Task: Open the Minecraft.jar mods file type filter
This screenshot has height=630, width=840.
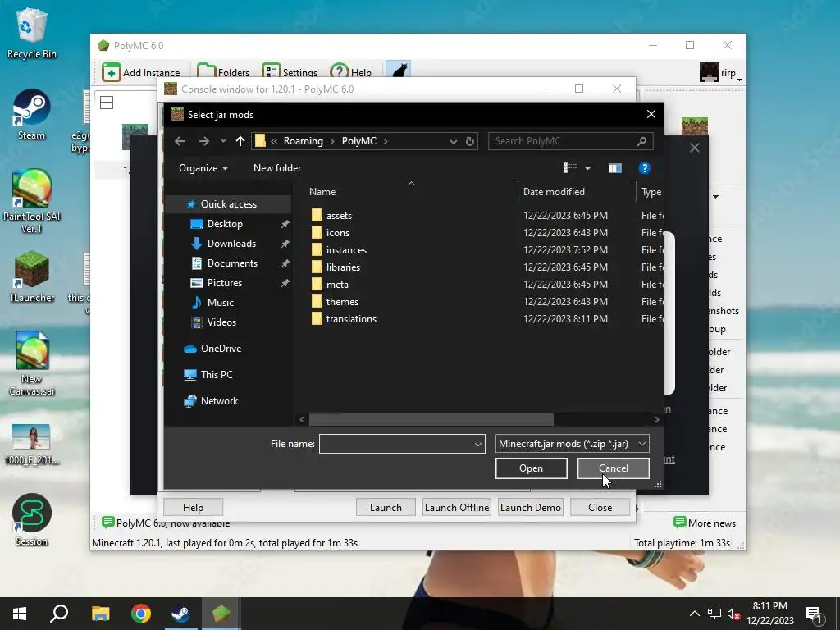Action: pyautogui.click(x=572, y=444)
